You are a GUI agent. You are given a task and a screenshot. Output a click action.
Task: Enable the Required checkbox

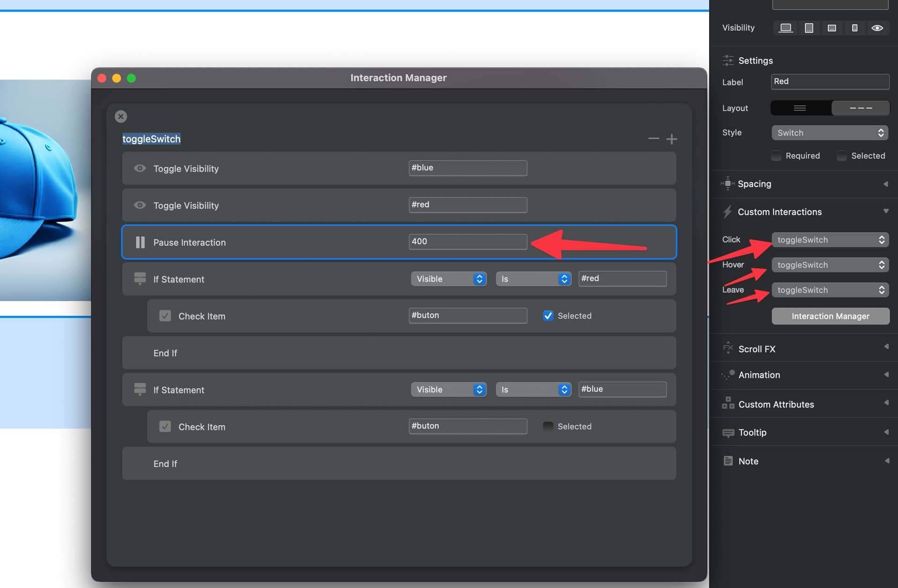776,156
